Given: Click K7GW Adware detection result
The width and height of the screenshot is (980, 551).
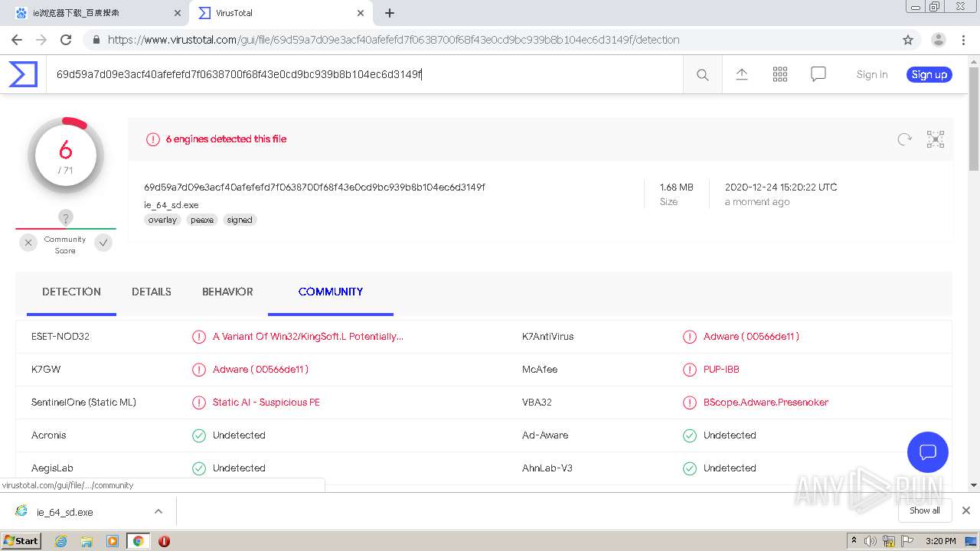Looking at the screenshot, I should [260, 369].
